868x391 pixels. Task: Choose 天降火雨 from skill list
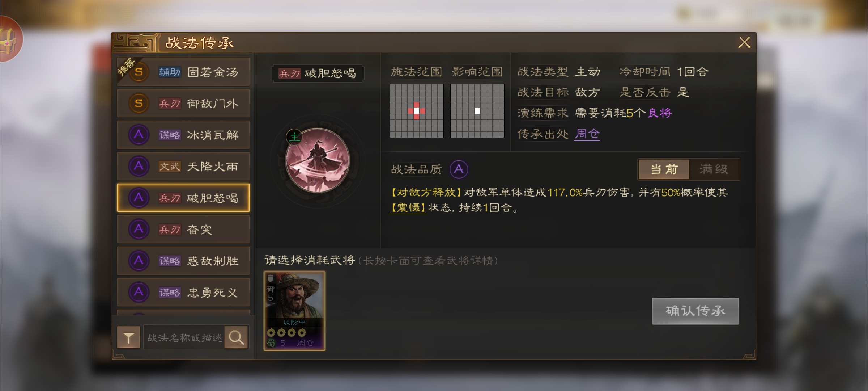[x=183, y=167]
